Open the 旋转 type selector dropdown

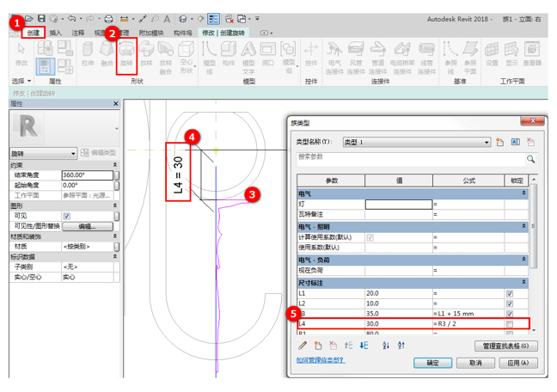[43, 154]
